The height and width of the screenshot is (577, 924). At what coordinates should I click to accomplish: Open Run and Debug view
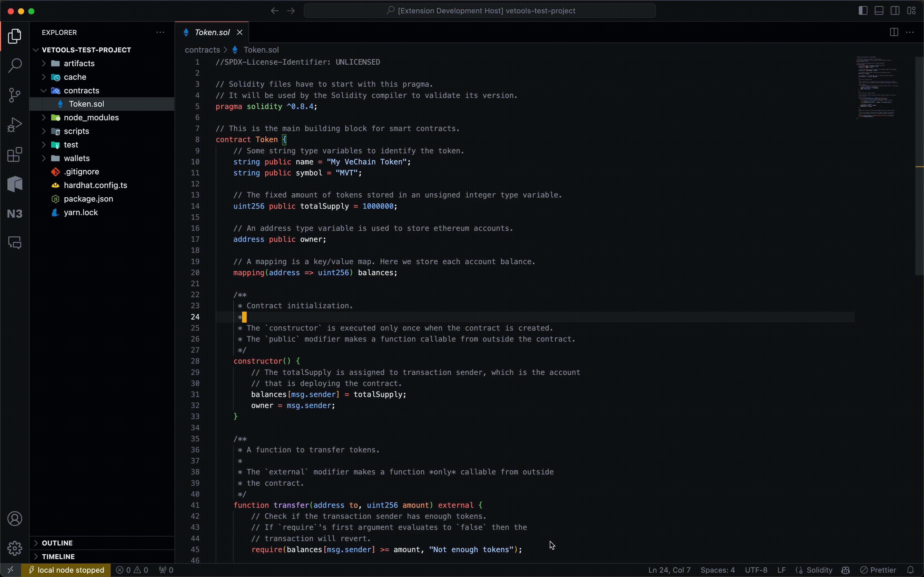click(15, 125)
